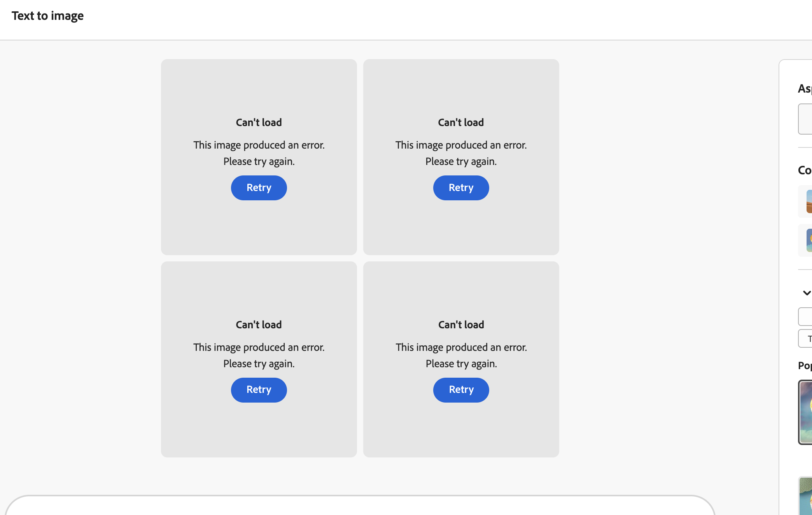The image size is (812, 515).
Task: Click 'Can't load' heading in top-left tile
Action: coord(259,123)
